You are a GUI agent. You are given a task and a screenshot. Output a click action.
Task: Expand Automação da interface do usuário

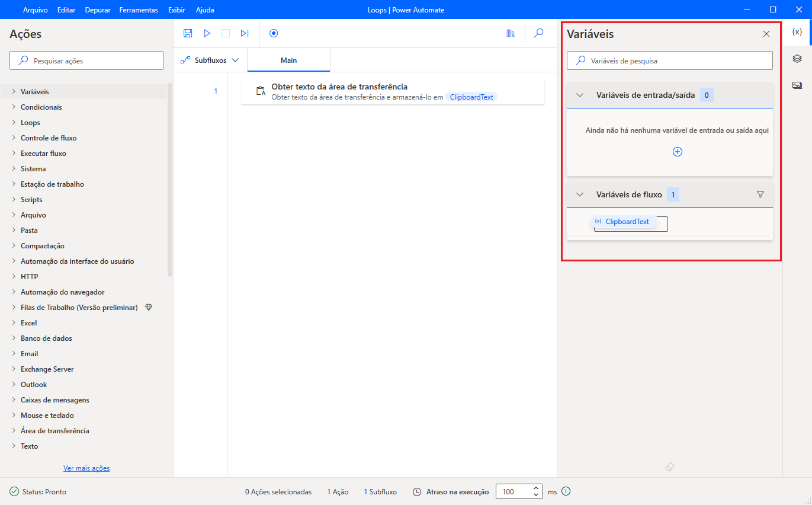pos(14,261)
